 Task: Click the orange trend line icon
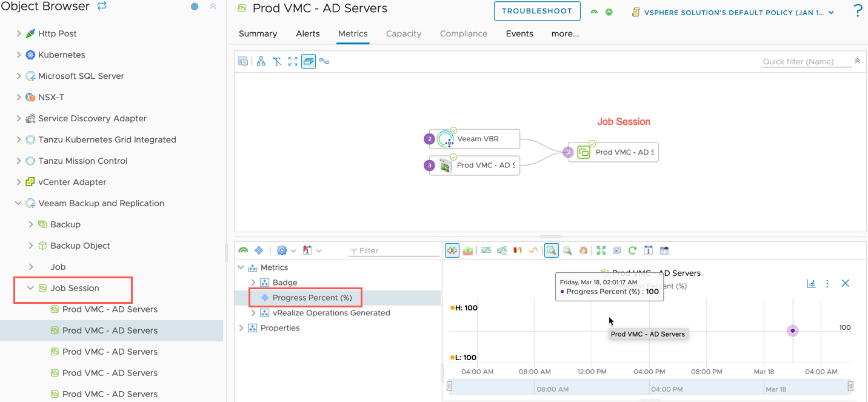(x=533, y=250)
